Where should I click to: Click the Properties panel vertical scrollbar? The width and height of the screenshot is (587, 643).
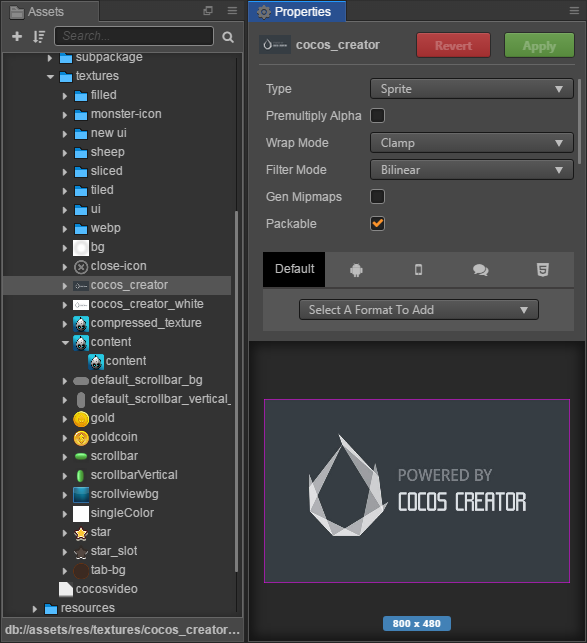pyautogui.click(x=579, y=122)
